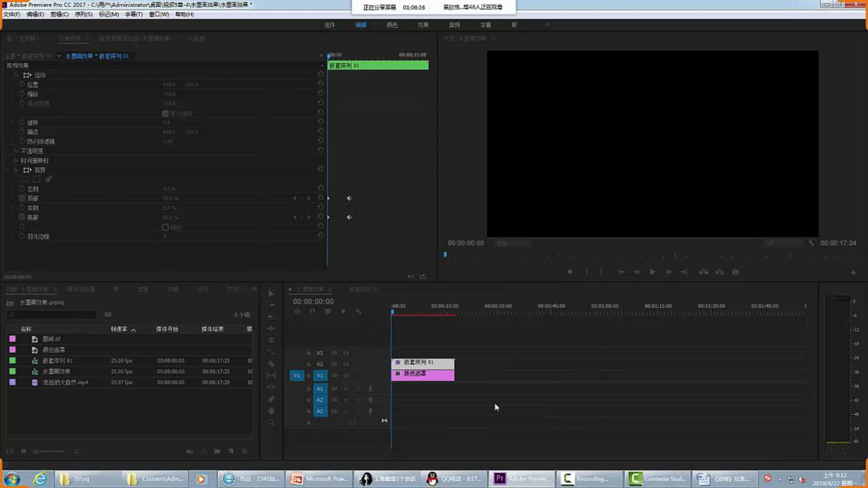Click the Export Frame camera icon
The height and width of the screenshot is (488, 868).
[x=736, y=272]
